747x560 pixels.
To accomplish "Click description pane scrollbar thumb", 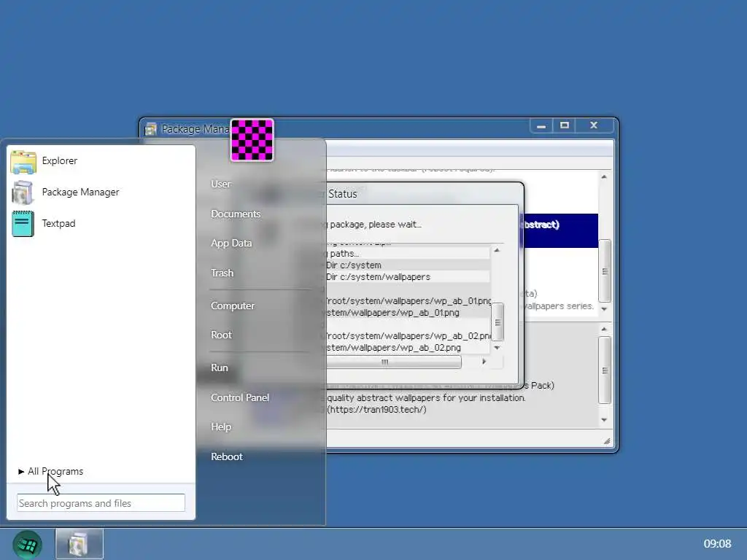I will [605, 370].
